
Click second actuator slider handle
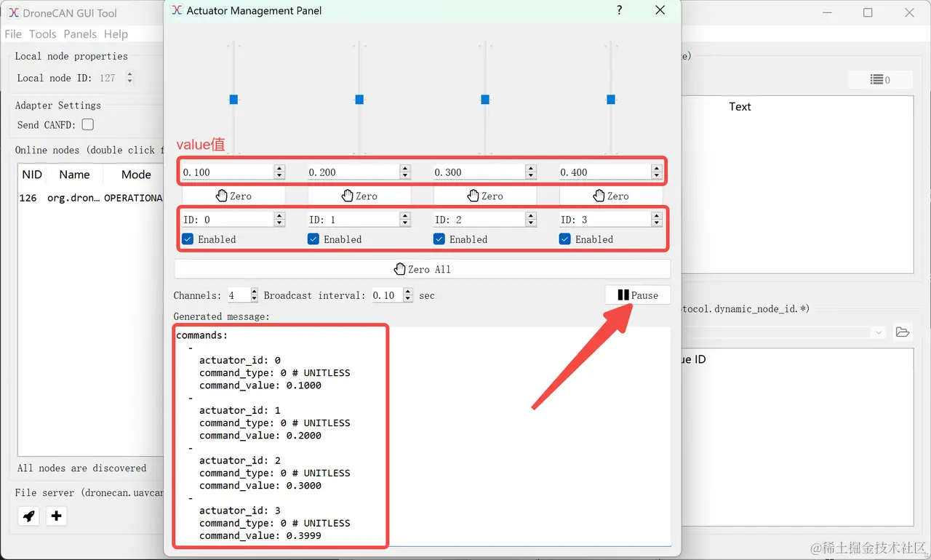[x=359, y=100]
